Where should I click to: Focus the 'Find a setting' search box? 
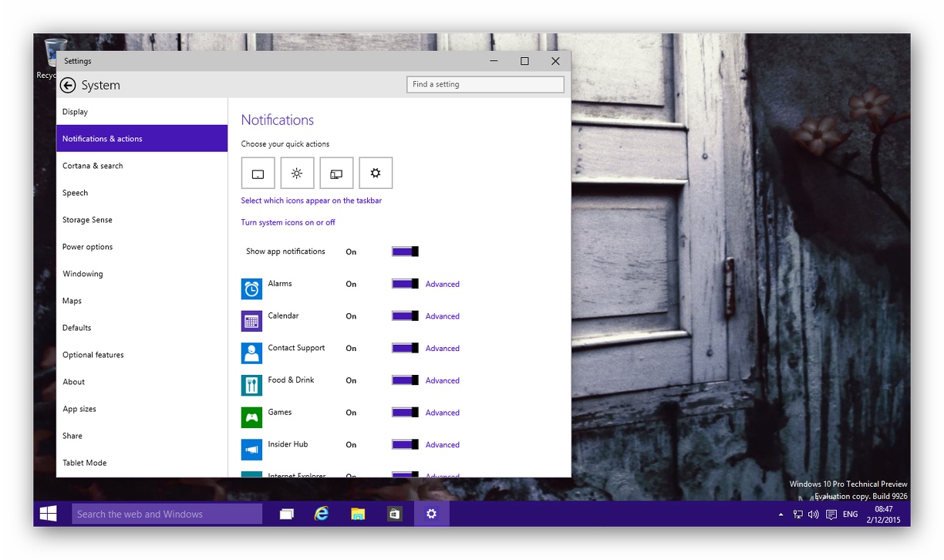pos(485,84)
